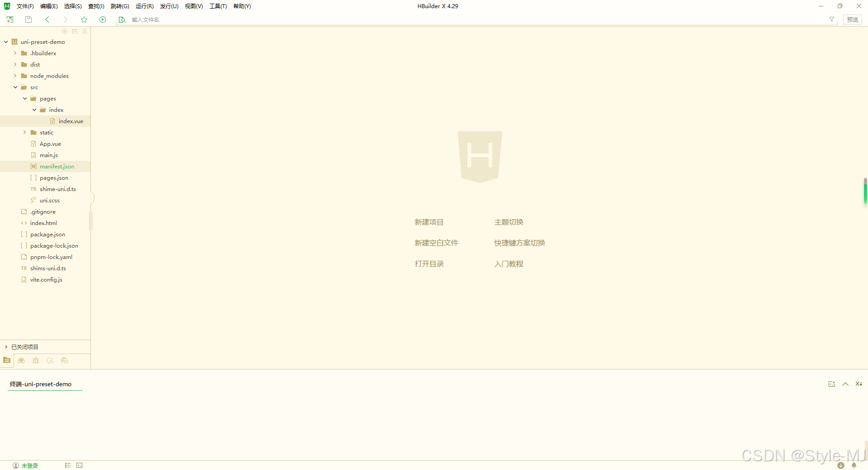868x470 pixels.
Task: Click 未登录 login status text
Action: pyautogui.click(x=30, y=465)
